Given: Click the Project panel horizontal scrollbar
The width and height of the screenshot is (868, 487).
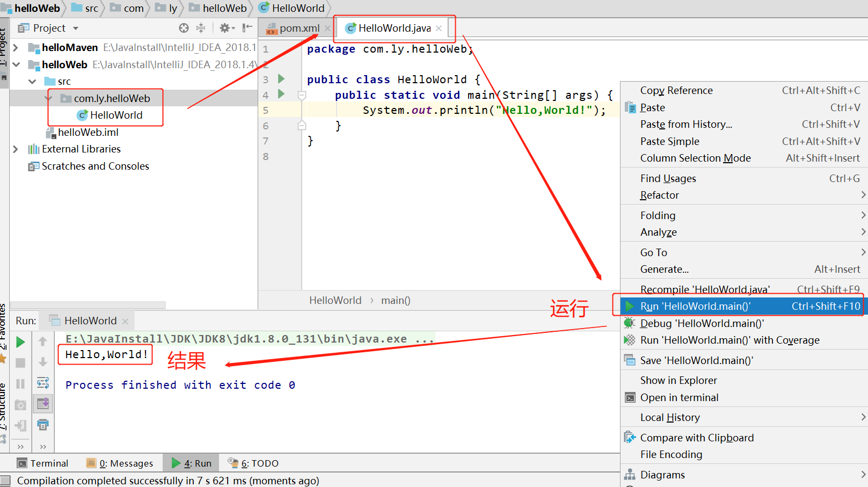Looking at the screenshot, I should pos(87,305).
